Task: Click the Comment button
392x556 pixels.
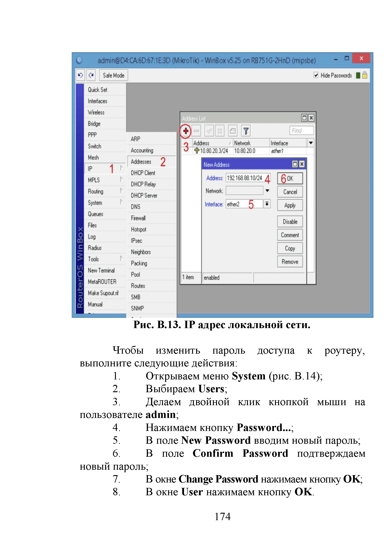Action: pos(290,235)
